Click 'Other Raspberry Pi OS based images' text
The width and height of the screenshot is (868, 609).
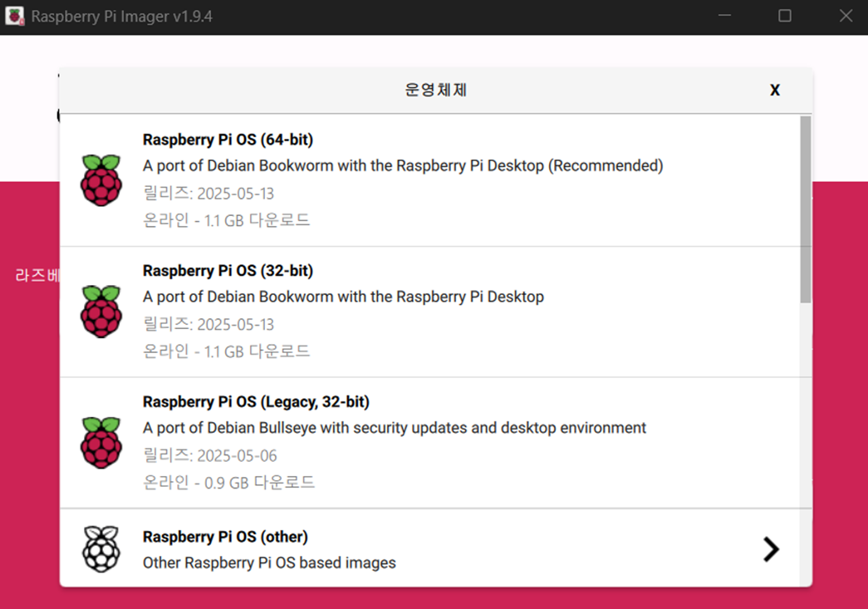270,563
